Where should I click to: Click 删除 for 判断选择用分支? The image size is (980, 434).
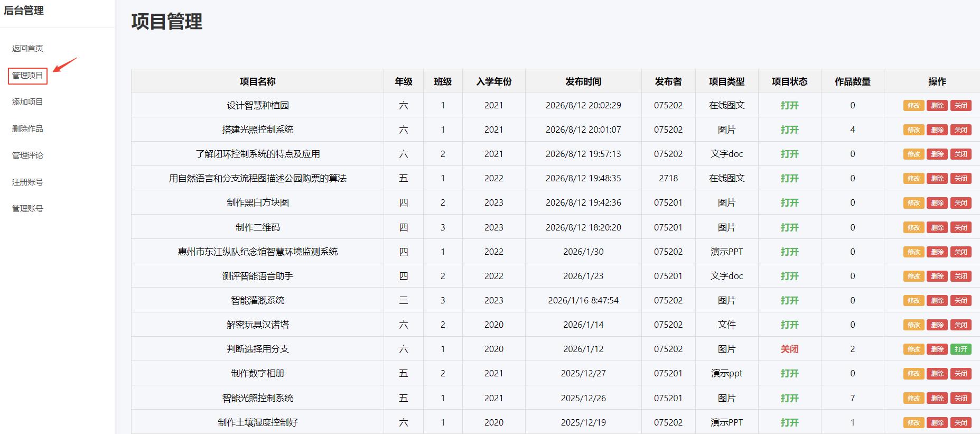coord(937,349)
